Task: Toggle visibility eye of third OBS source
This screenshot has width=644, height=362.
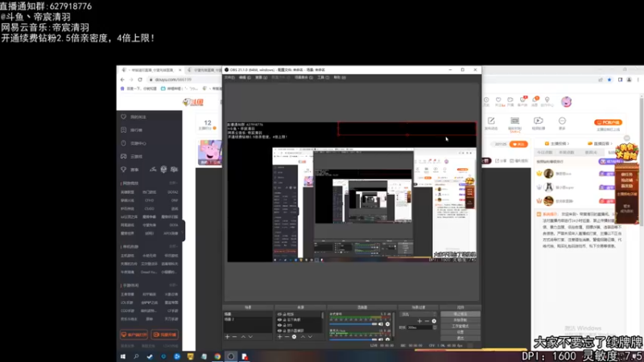Action: point(279,325)
